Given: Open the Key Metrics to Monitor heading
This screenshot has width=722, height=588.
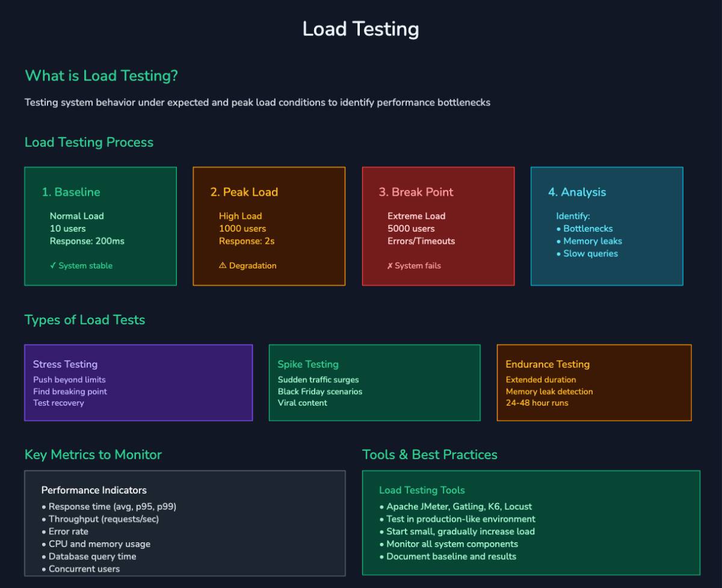Looking at the screenshot, I should [x=93, y=454].
